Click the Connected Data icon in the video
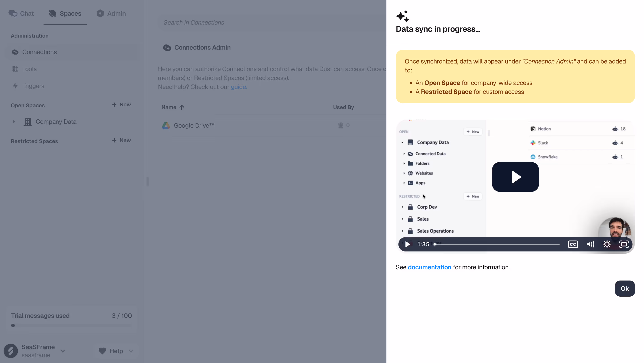This screenshot has width=644, height=363. [x=410, y=154]
